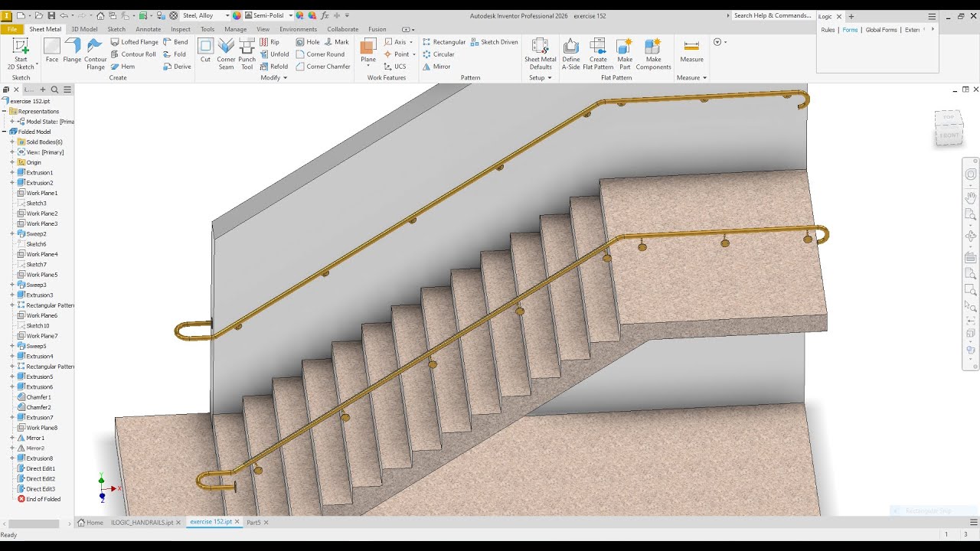Open the Corner Seam tool

(x=226, y=54)
